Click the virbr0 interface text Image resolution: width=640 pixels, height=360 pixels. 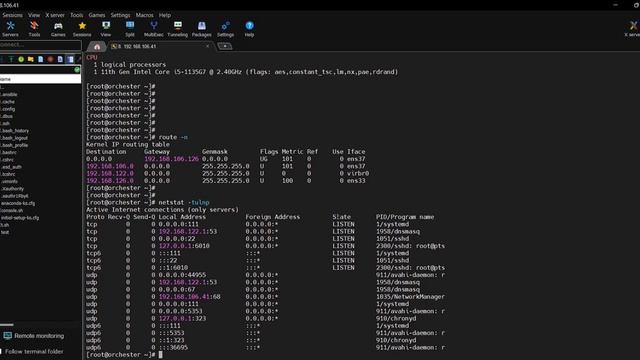(x=358, y=173)
